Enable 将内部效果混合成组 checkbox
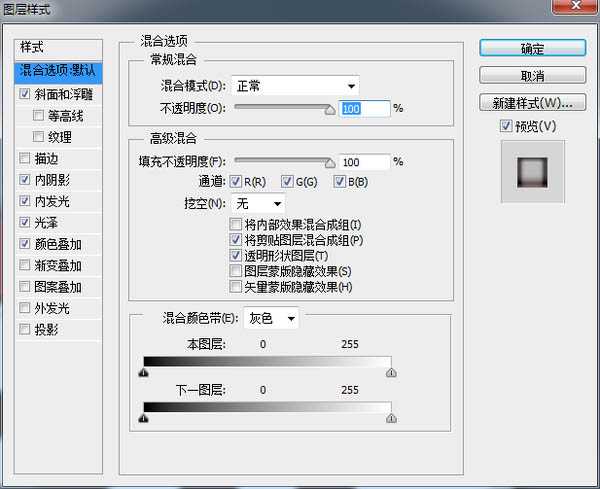 235,224
